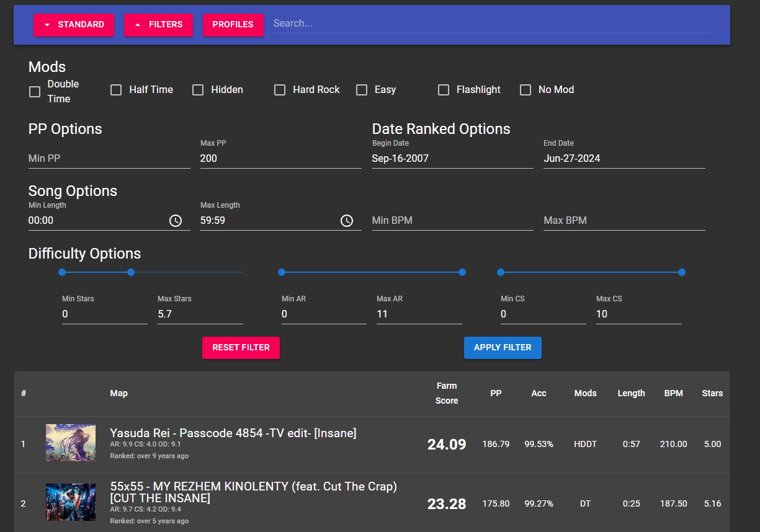The width and height of the screenshot is (760, 532).
Task: Select the Max BPM input
Action: (625, 221)
